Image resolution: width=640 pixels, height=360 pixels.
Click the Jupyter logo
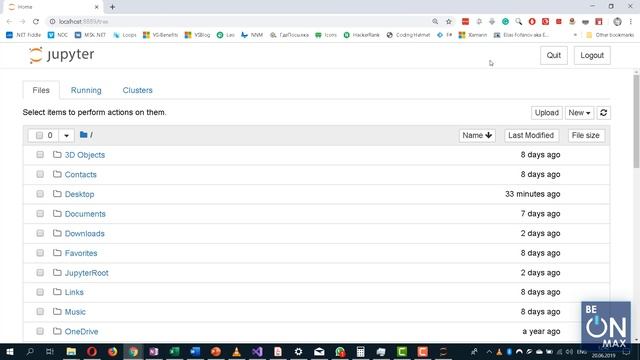pyautogui.click(x=62, y=55)
